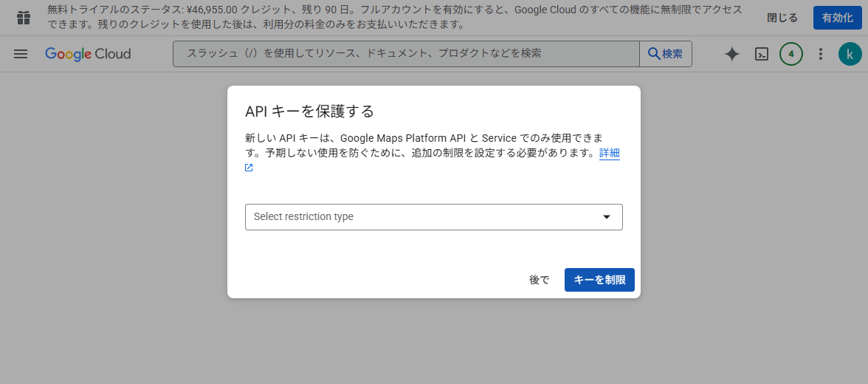Click the restriction type dropdown arrow
The image size is (868, 384).
point(607,217)
